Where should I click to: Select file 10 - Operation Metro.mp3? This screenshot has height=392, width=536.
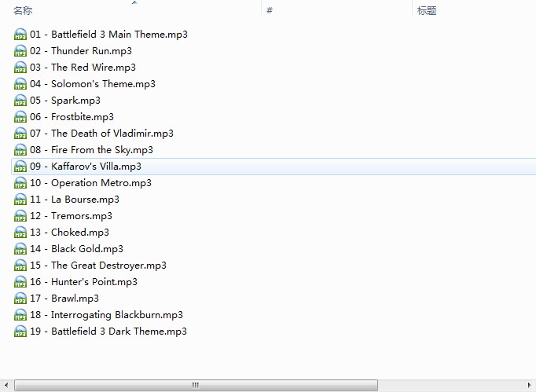click(x=90, y=183)
